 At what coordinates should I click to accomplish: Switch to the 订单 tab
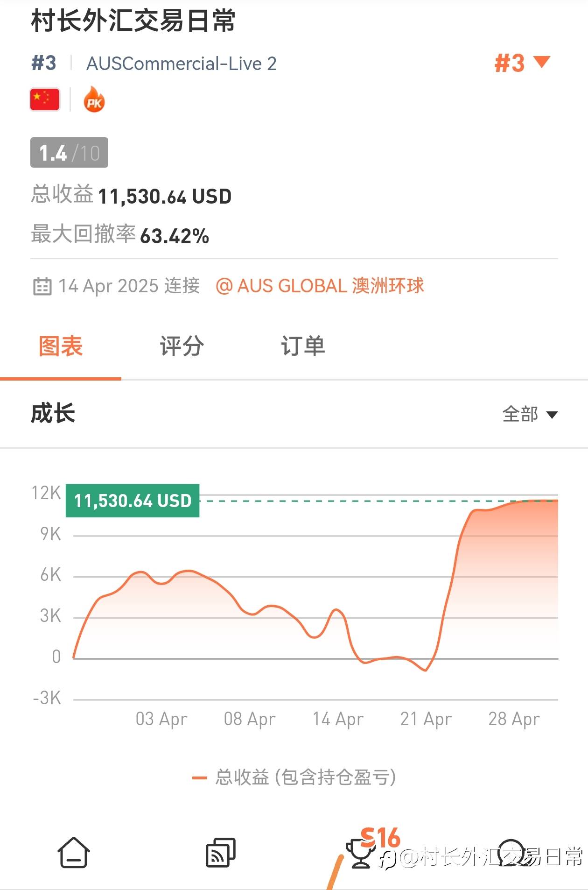(x=303, y=346)
